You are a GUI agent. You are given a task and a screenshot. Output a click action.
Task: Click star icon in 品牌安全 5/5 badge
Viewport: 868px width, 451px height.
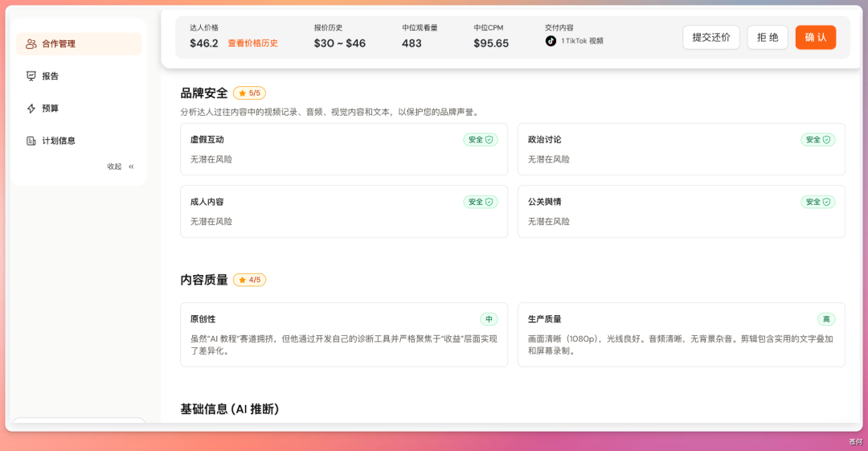coord(242,93)
